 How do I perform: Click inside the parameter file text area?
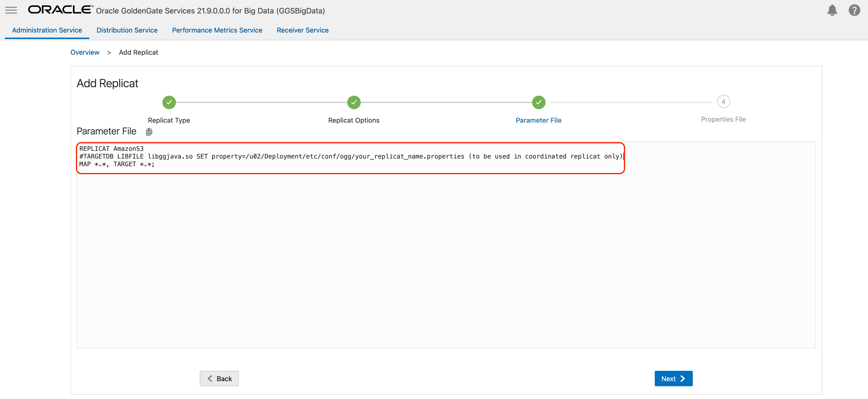(x=446, y=256)
